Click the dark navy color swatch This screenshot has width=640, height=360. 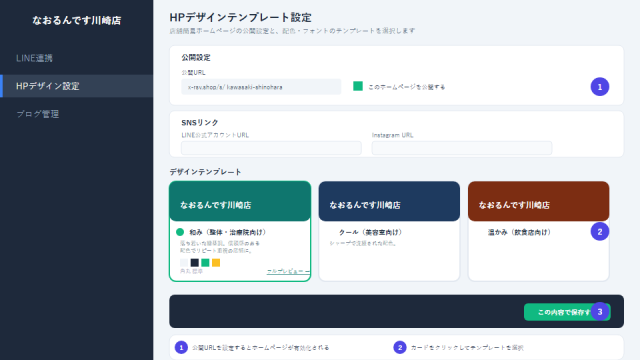[x=195, y=263]
